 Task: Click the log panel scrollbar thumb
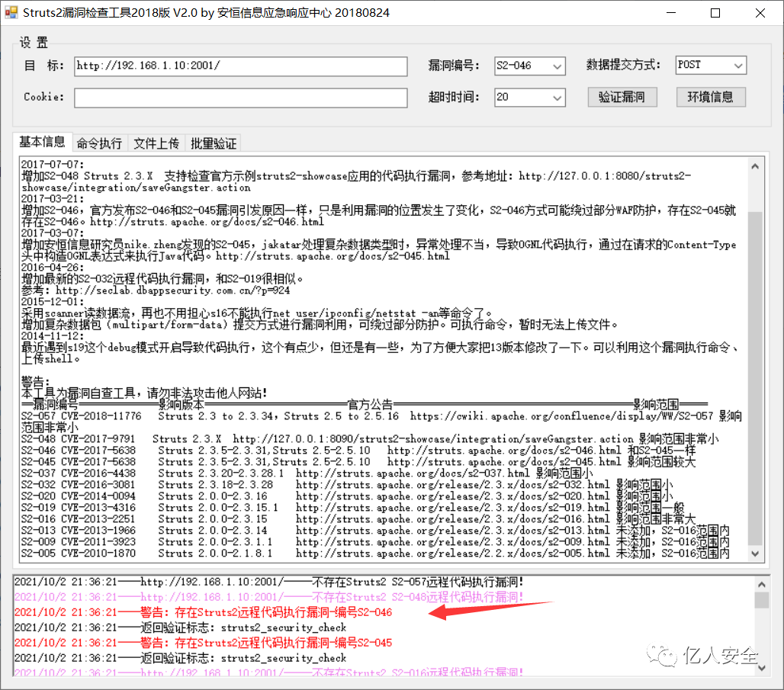click(761, 600)
